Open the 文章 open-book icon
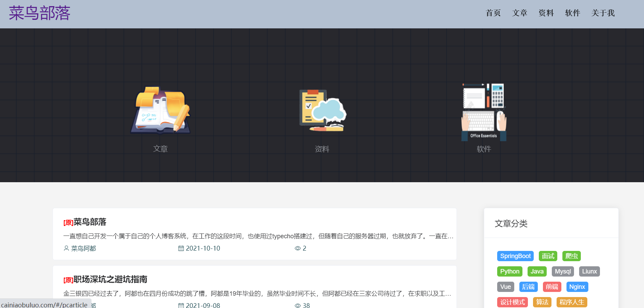Image resolution: width=644 pixels, height=308 pixels. tap(160, 109)
